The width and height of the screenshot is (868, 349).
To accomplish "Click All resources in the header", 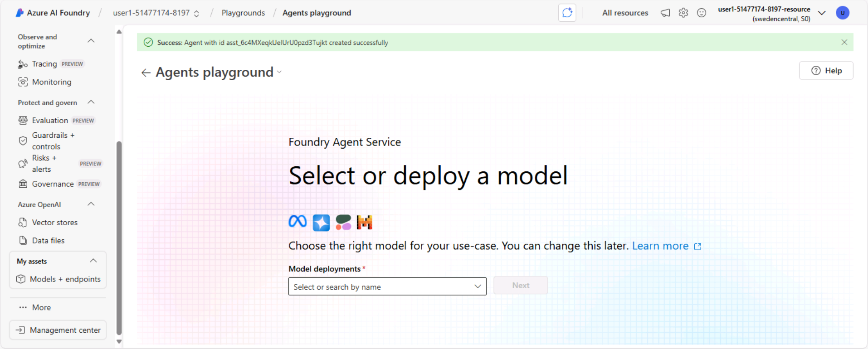I will click(625, 13).
